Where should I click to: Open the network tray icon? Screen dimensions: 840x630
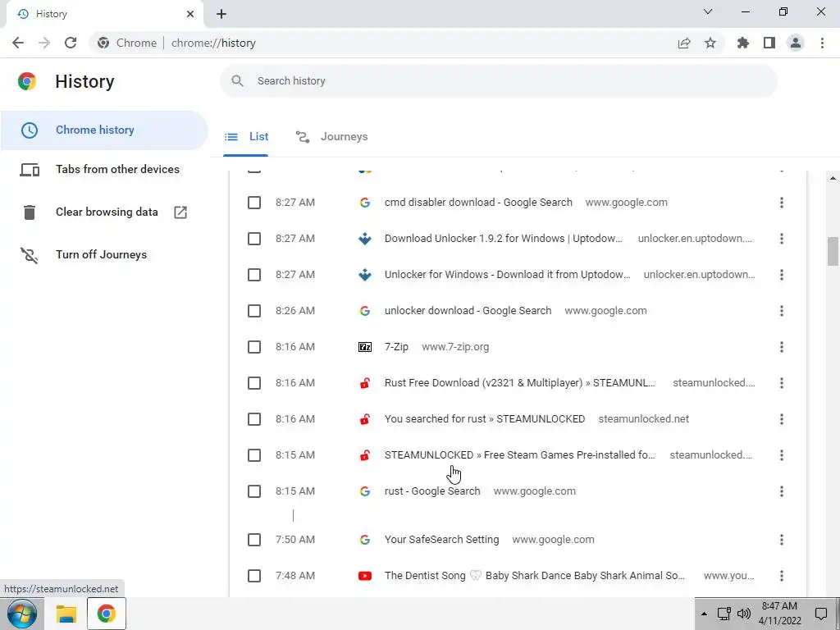click(x=724, y=614)
